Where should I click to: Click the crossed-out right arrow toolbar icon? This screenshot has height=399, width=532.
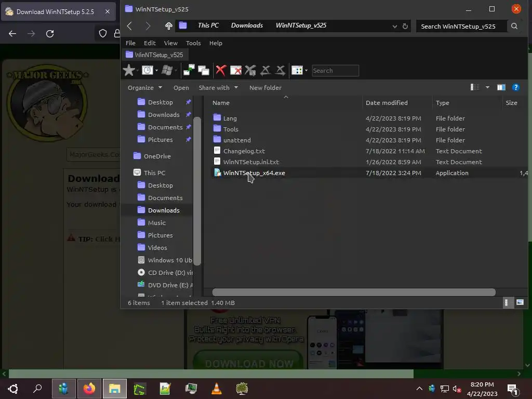(280, 70)
